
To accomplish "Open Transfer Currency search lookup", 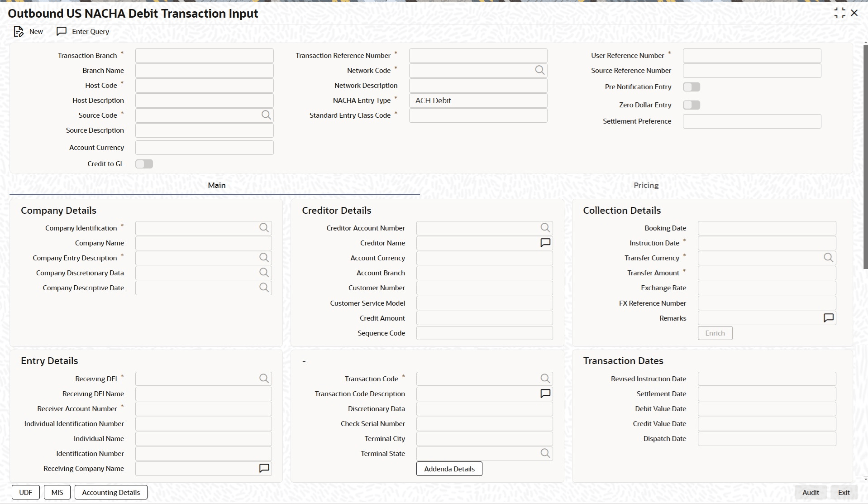I will (x=828, y=258).
